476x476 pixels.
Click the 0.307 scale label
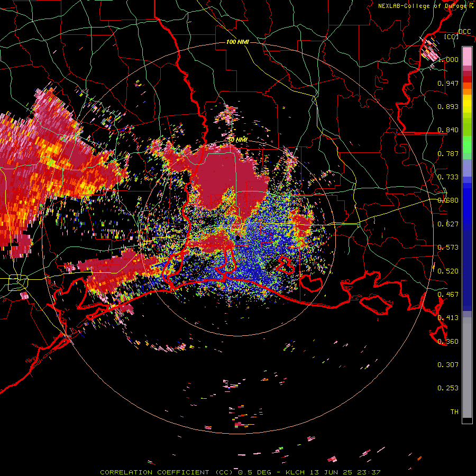(x=448, y=365)
